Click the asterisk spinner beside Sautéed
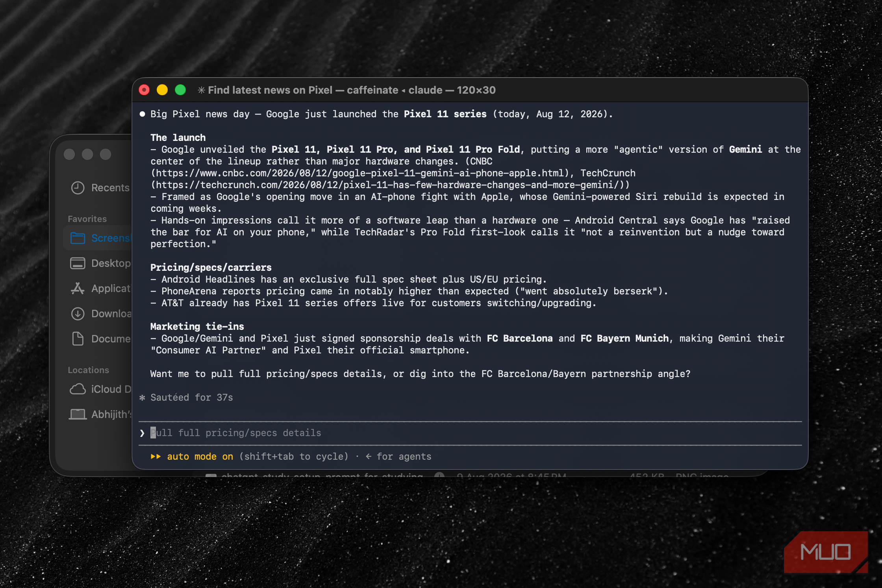The image size is (882, 588). click(142, 398)
